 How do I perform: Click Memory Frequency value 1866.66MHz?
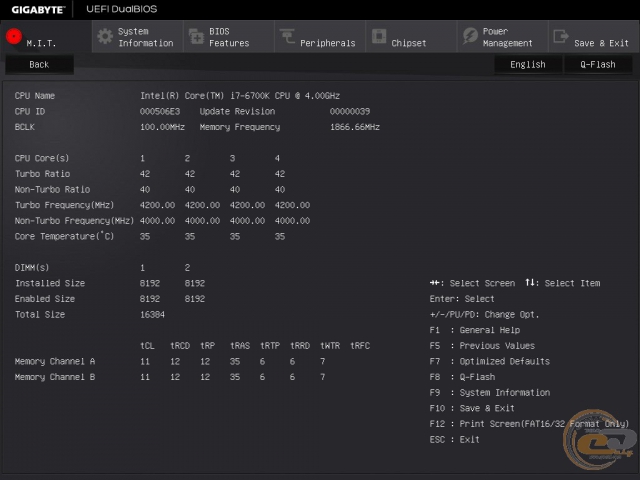pos(355,127)
